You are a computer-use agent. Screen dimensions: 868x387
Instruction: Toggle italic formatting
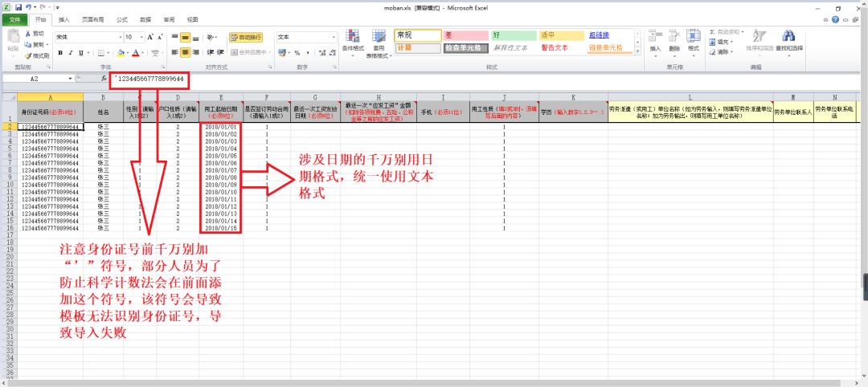[x=70, y=53]
